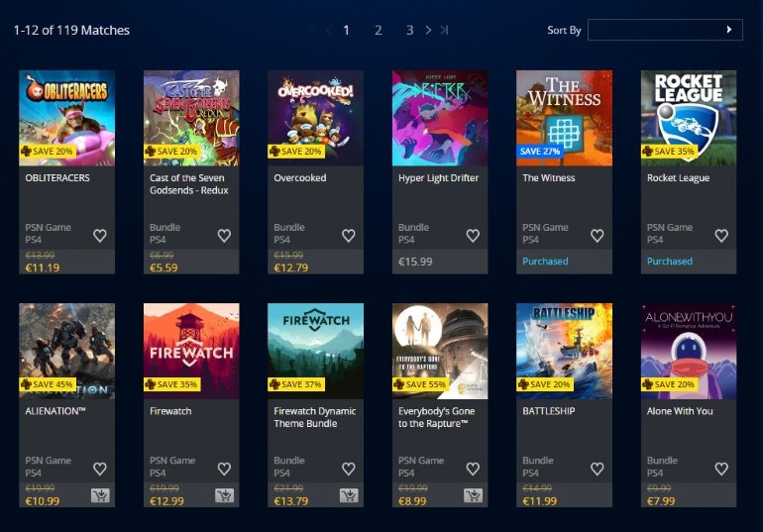Click the Firewatch add-to-cart icon
763x532 pixels.
pyautogui.click(x=224, y=495)
